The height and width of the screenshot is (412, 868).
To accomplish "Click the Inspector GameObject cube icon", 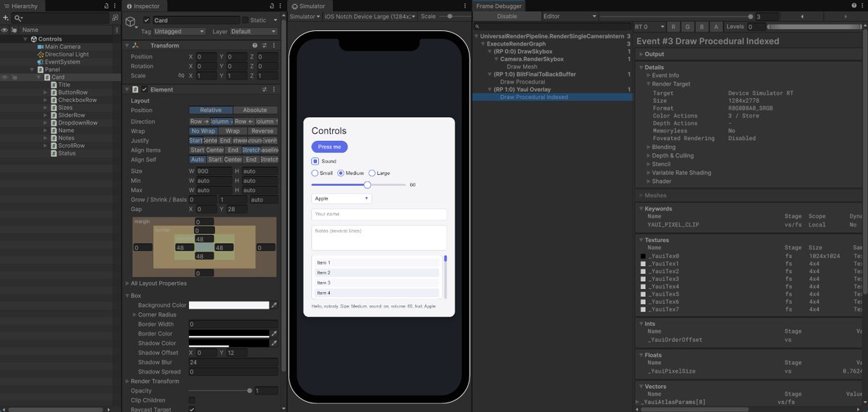I will click(131, 23).
